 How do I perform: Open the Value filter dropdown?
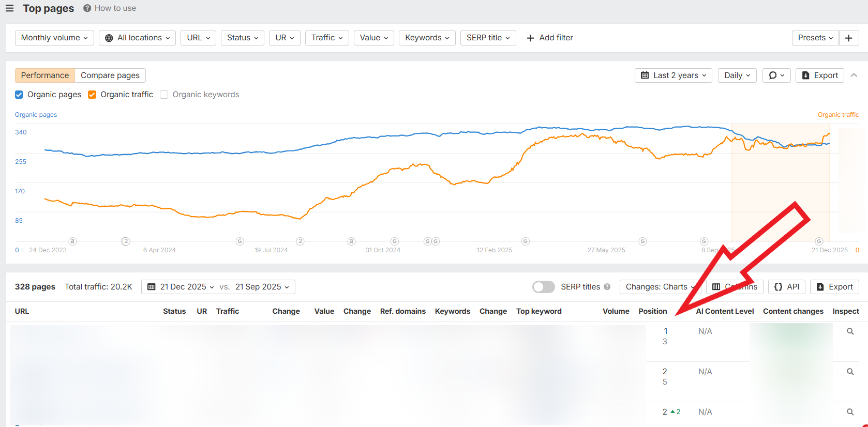[374, 38]
